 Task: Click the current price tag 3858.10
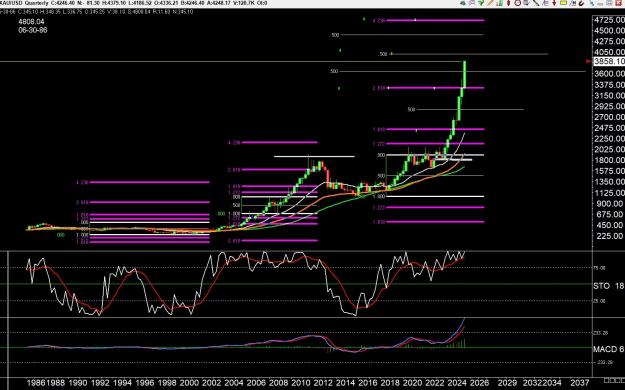coord(609,61)
